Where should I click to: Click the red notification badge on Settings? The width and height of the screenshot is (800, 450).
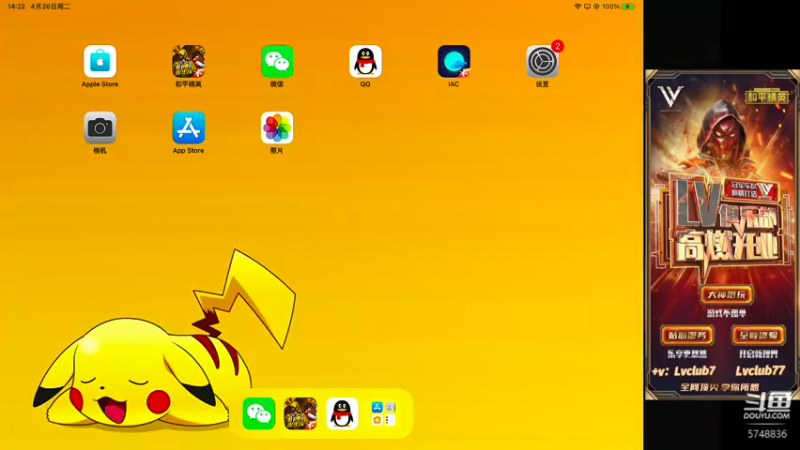pos(558,46)
